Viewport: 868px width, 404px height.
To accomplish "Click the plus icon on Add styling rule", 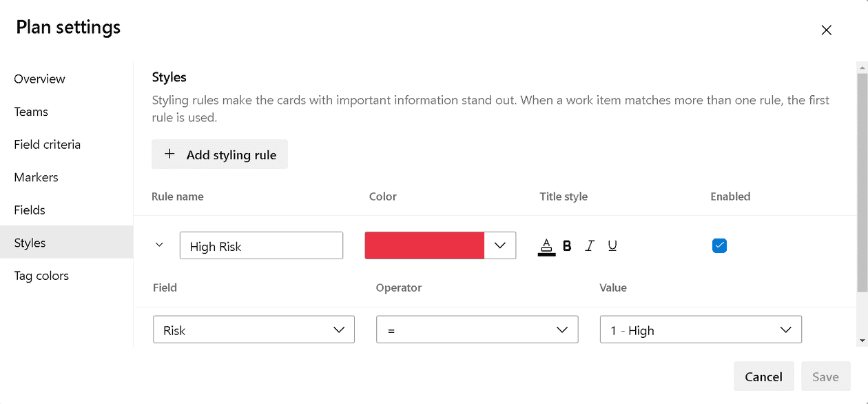I will click(x=169, y=154).
